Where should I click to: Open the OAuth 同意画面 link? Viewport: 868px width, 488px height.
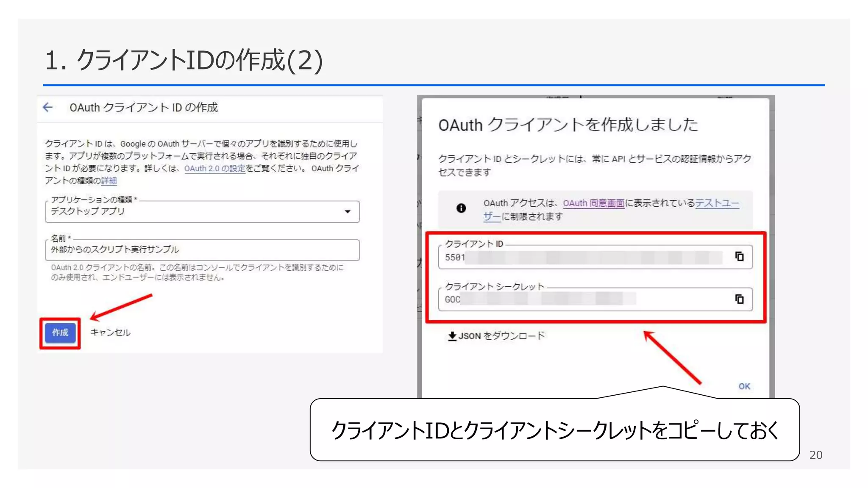tap(593, 203)
